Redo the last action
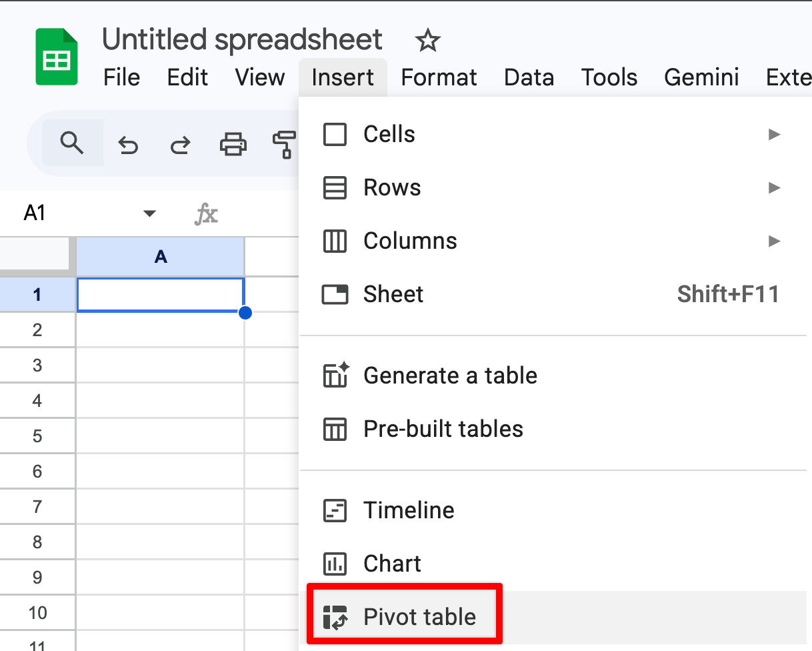 coord(179,144)
